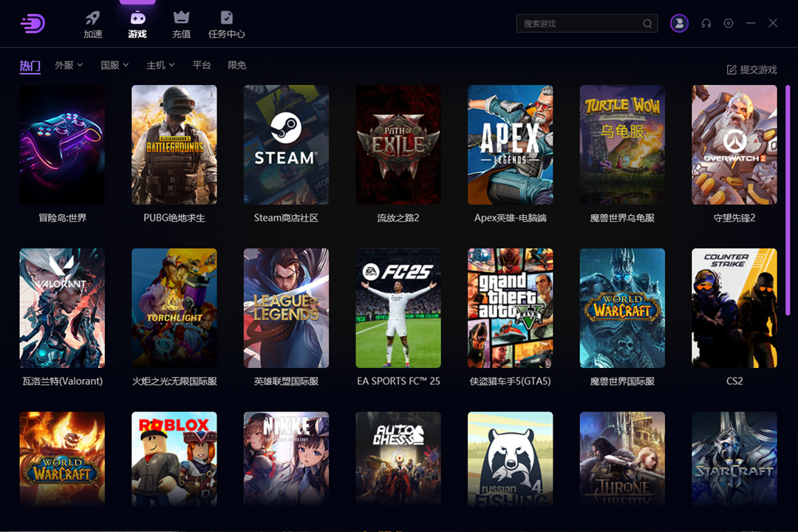Open the user profile avatar icon

pos(679,24)
